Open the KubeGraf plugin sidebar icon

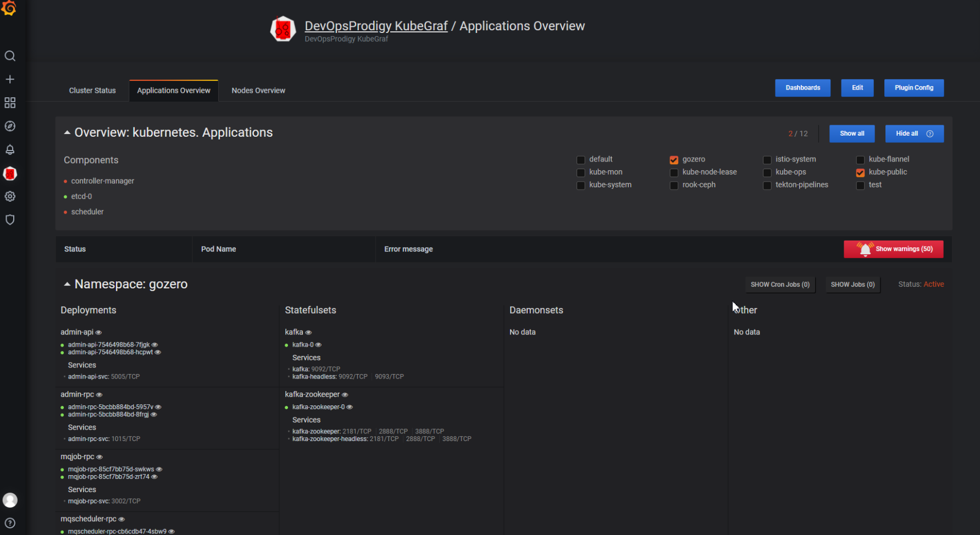pos(10,174)
